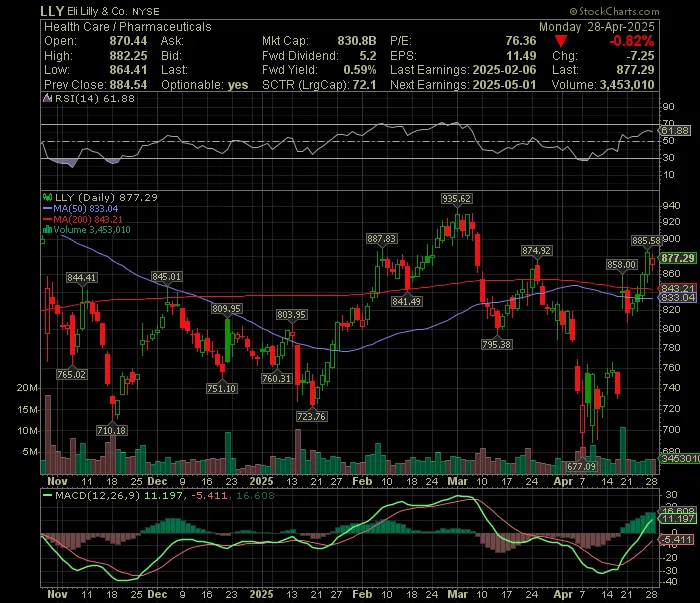Click the MACD(12,26,9) legend label
The image size is (700, 603).
[97, 495]
